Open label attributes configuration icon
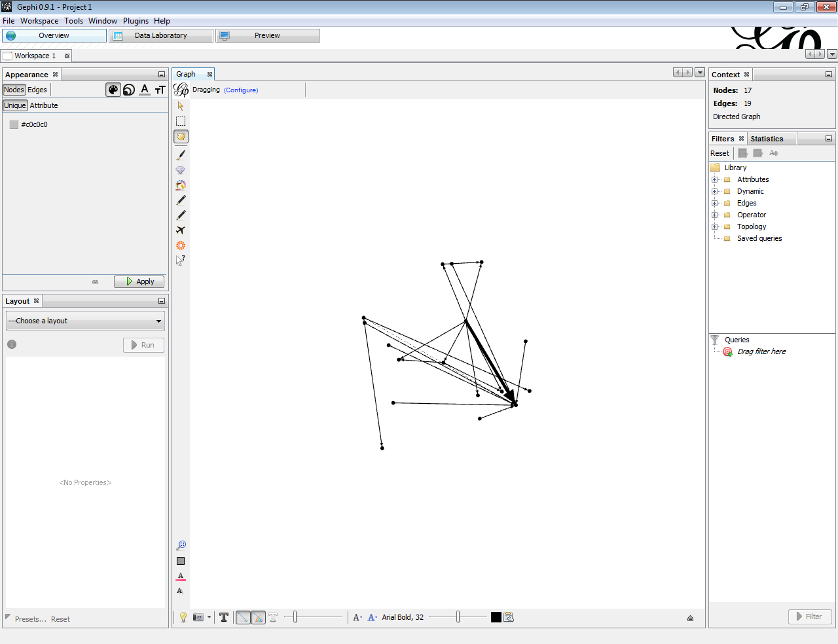This screenshot has width=838, height=644. (x=509, y=617)
